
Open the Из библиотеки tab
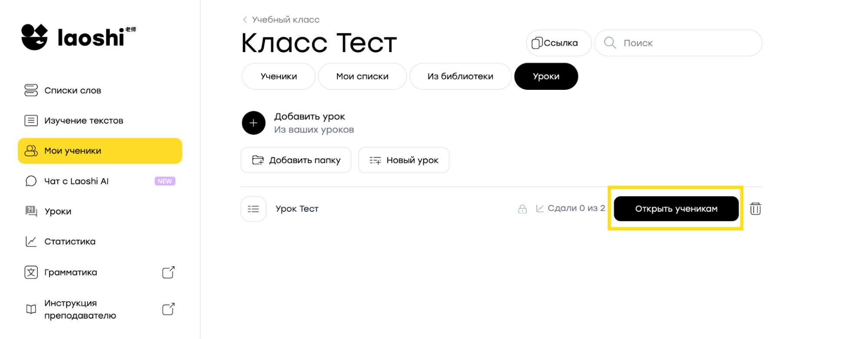point(460,76)
